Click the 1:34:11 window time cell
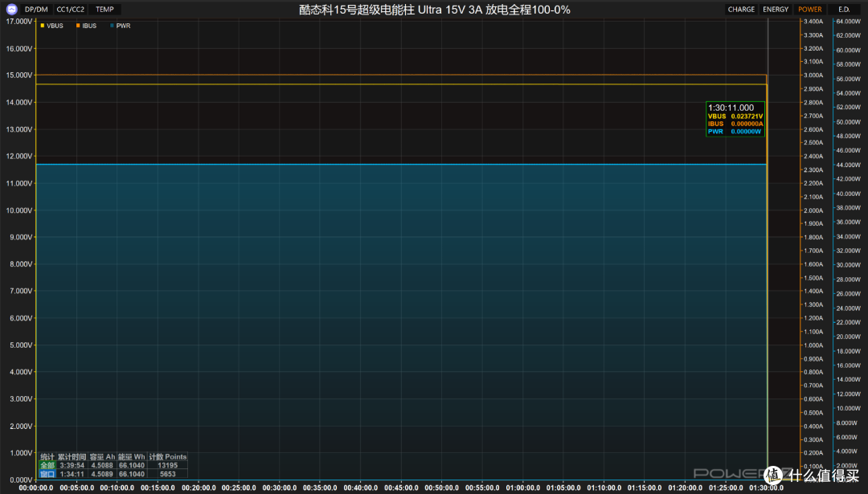The width and height of the screenshot is (868, 494). [72, 474]
